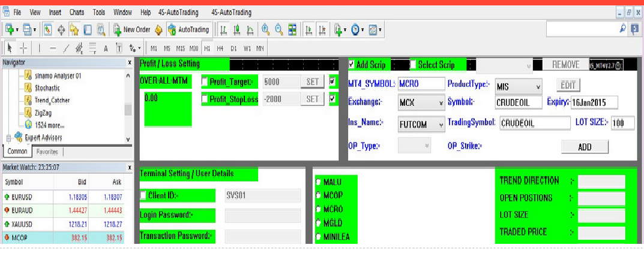
Task: Switch chart to bar chart icon
Action: [x=223, y=29]
